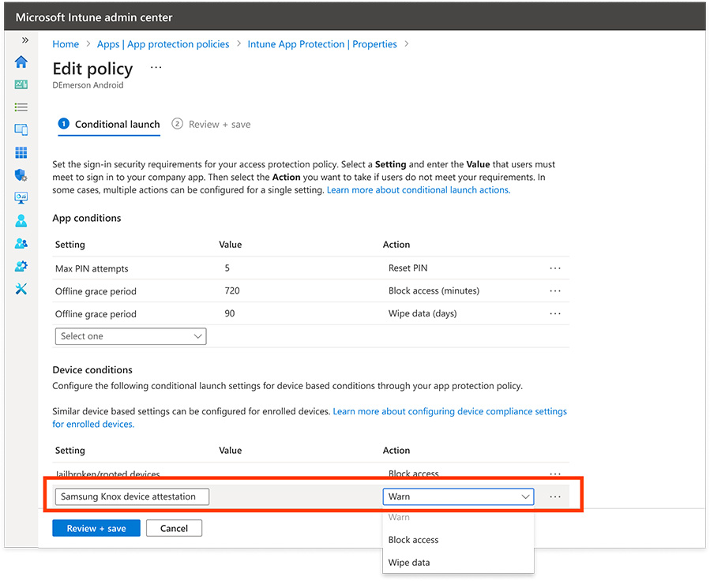Open the Warn action dropdown
The image size is (710, 588).
[458, 496]
